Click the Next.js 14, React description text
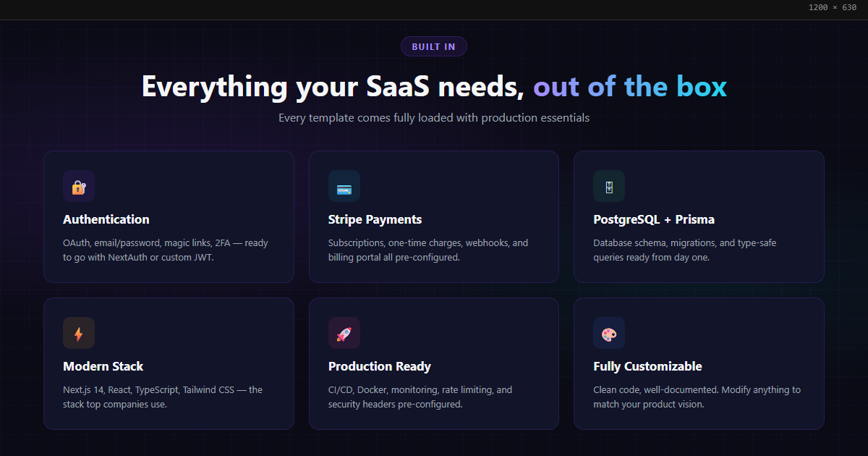The height and width of the screenshot is (456, 868). 163,397
